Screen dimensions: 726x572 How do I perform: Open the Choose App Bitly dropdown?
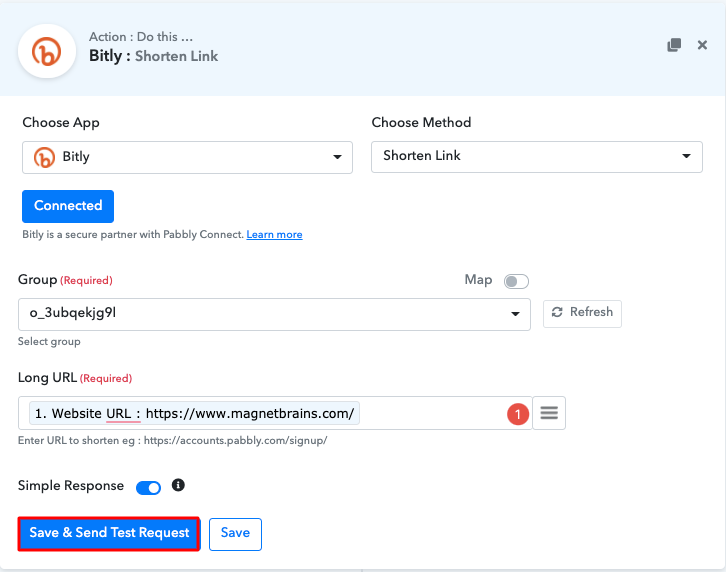click(187, 157)
